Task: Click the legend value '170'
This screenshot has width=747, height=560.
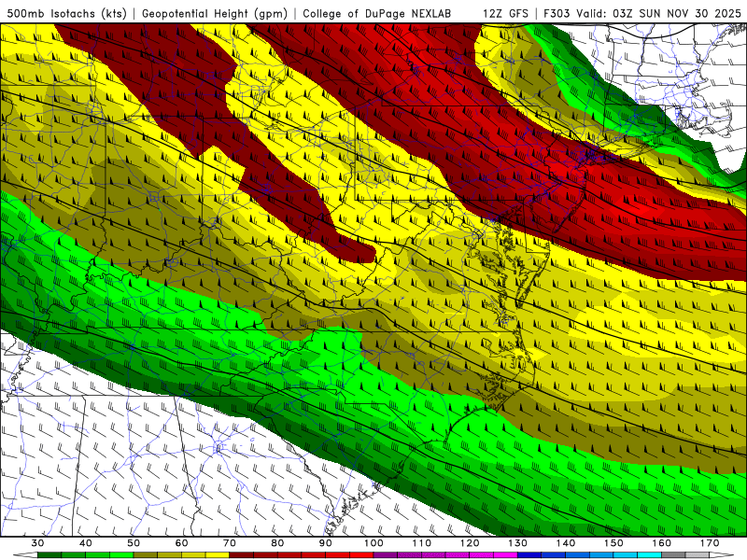Action: [710, 543]
